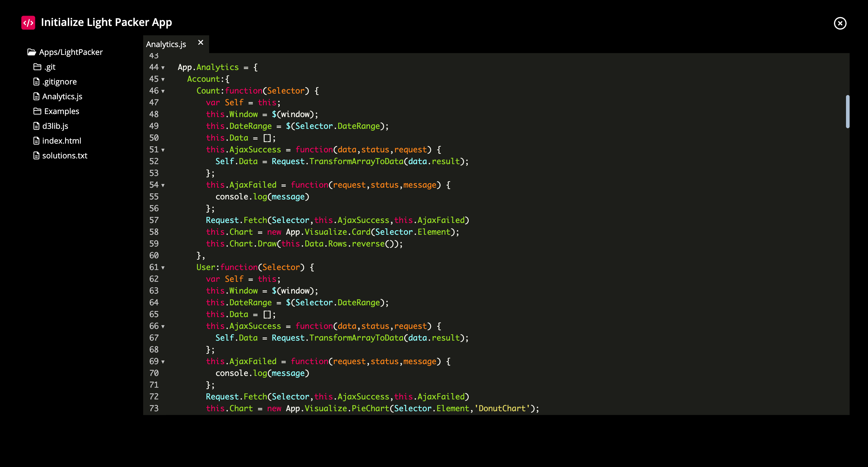Click the solutions.txt file icon
Image resolution: width=868 pixels, height=467 pixels.
click(36, 155)
